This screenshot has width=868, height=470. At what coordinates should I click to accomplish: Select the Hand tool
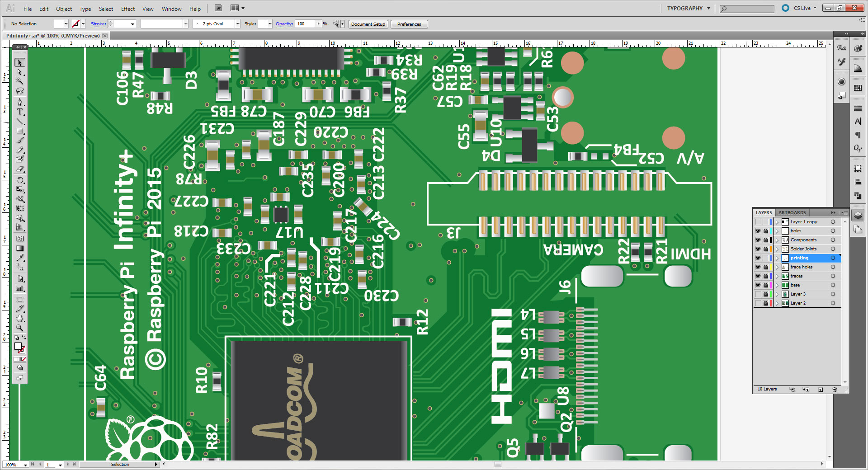coord(20,319)
